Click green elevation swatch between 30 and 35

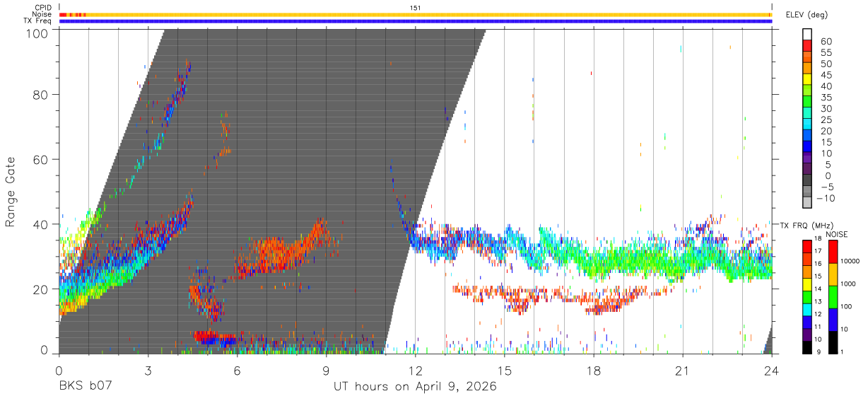(x=808, y=102)
